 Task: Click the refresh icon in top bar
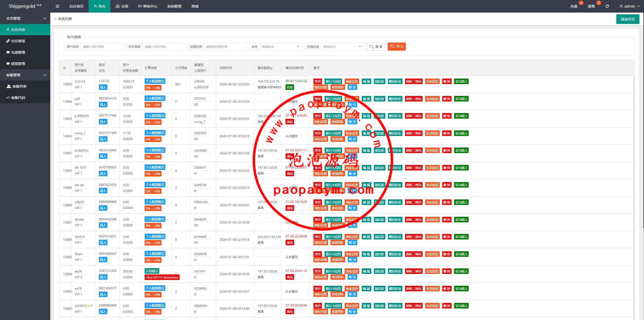[607, 6]
